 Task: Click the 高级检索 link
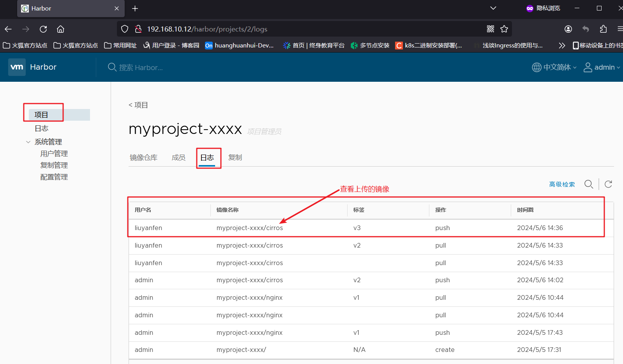(562, 185)
